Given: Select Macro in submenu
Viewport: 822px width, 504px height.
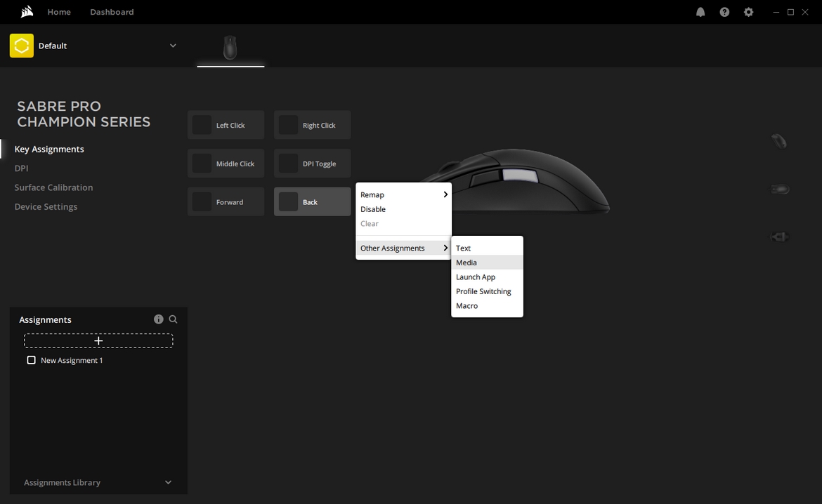Looking at the screenshot, I should (x=487, y=305).
